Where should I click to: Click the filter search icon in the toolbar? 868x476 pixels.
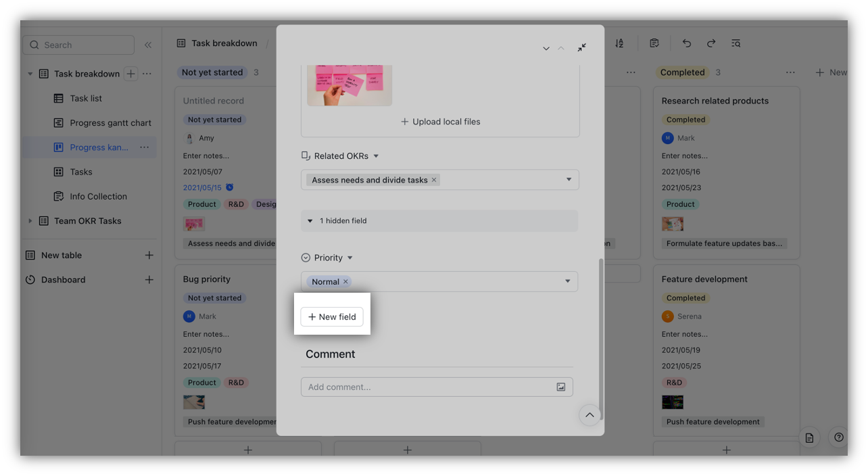(x=736, y=43)
